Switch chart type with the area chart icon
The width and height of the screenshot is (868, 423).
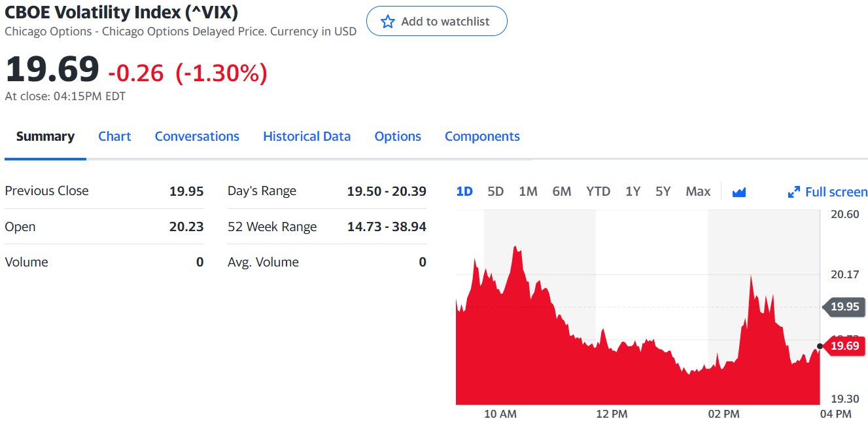739,192
